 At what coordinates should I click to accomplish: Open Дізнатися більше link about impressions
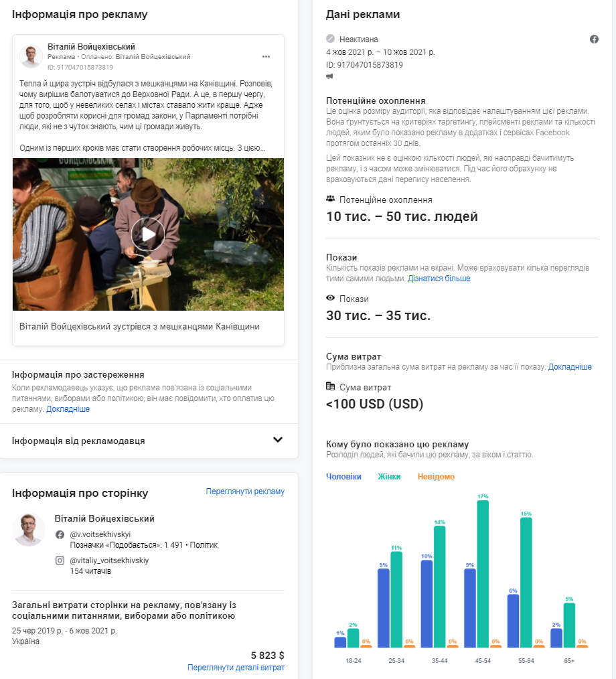pyautogui.click(x=439, y=279)
